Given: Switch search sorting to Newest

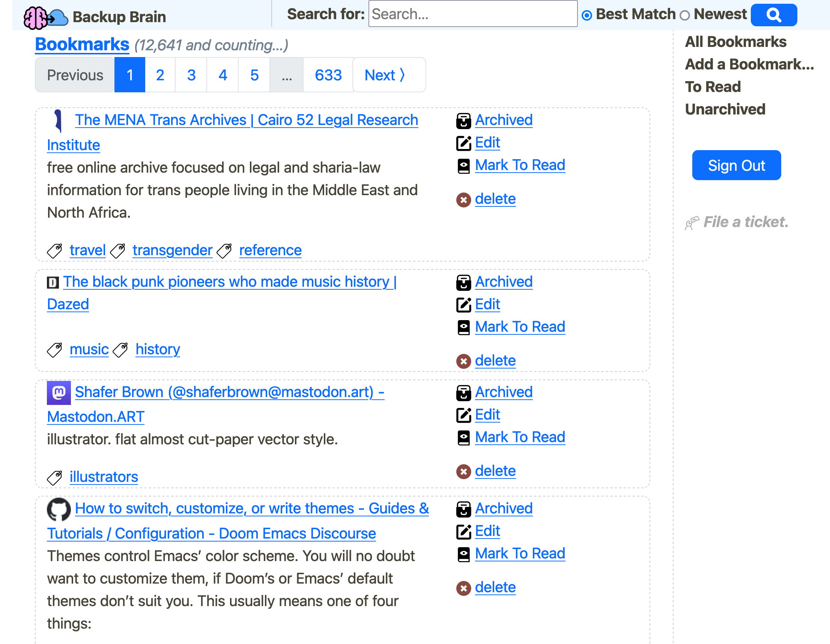Looking at the screenshot, I should [x=685, y=14].
